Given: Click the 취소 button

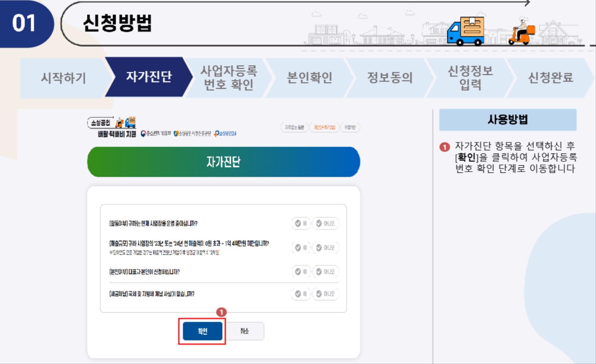Looking at the screenshot, I should tap(244, 331).
